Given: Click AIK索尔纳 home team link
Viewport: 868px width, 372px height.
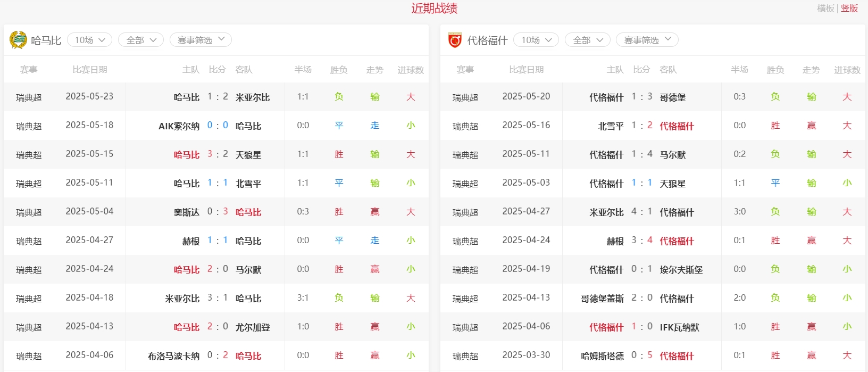Looking at the screenshot, I should 179,126.
